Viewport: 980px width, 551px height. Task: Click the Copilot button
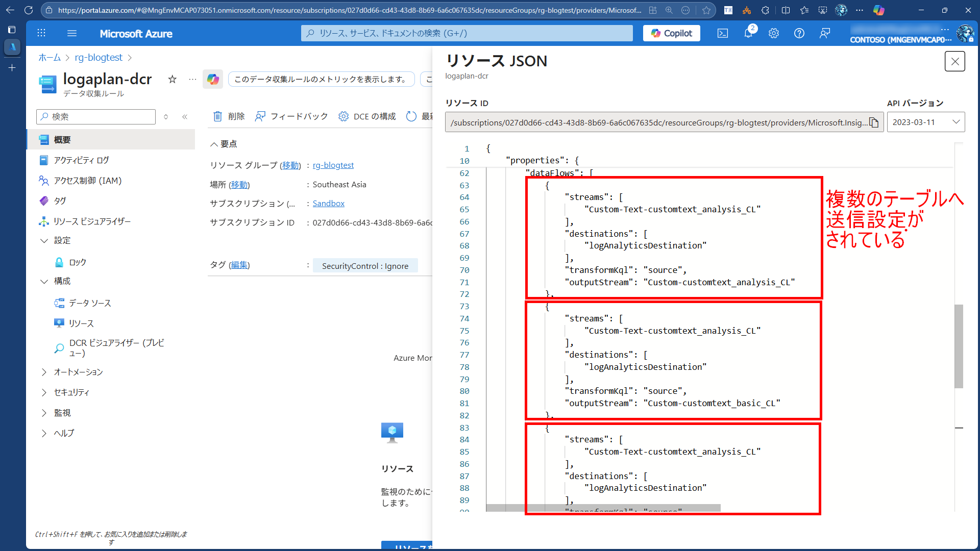click(671, 33)
